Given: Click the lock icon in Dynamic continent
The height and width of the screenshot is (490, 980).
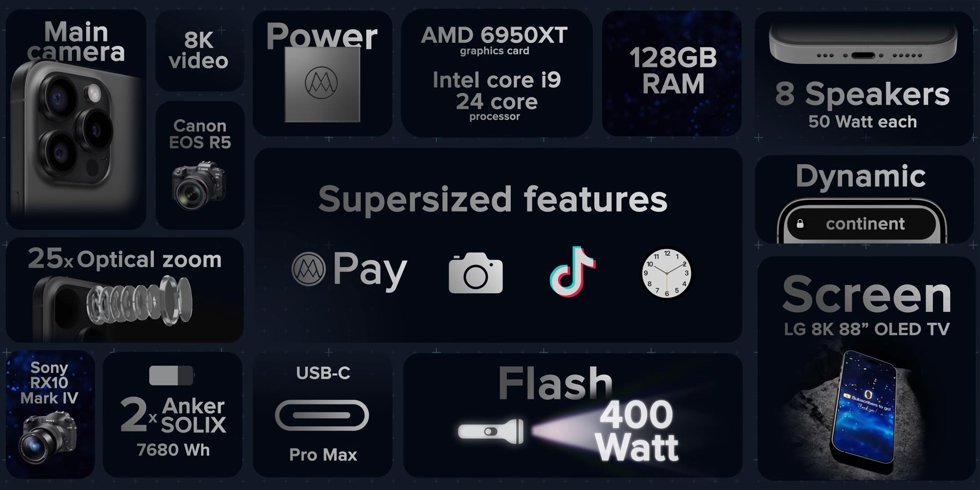Looking at the screenshot, I should 800,224.
